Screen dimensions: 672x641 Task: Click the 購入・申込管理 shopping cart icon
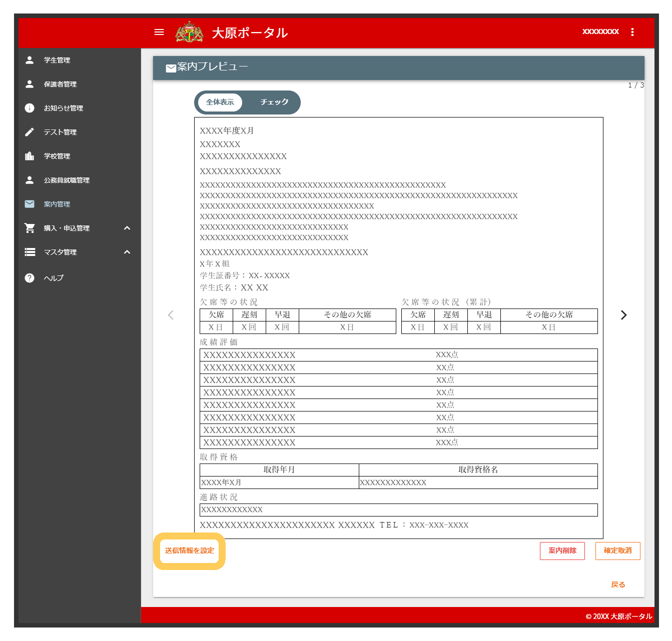point(30,228)
